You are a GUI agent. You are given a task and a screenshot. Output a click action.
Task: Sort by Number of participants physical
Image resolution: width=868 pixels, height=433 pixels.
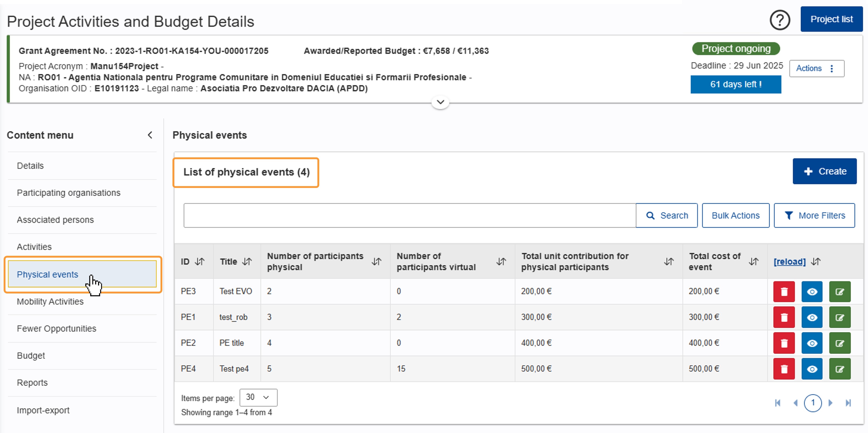pyautogui.click(x=376, y=261)
